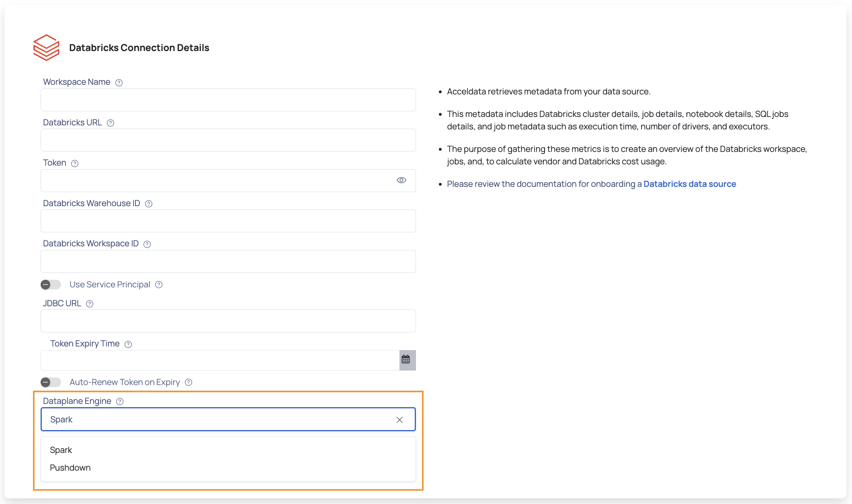The width and height of the screenshot is (852, 504).
Task: Focus the Token input field
Action: click(x=228, y=180)
